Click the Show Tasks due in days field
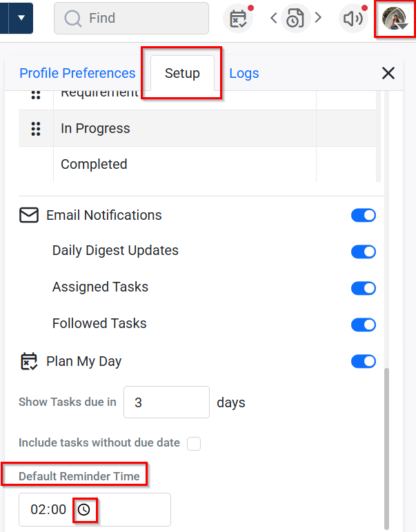Screen dimensions: 416x532 (166, 402)
